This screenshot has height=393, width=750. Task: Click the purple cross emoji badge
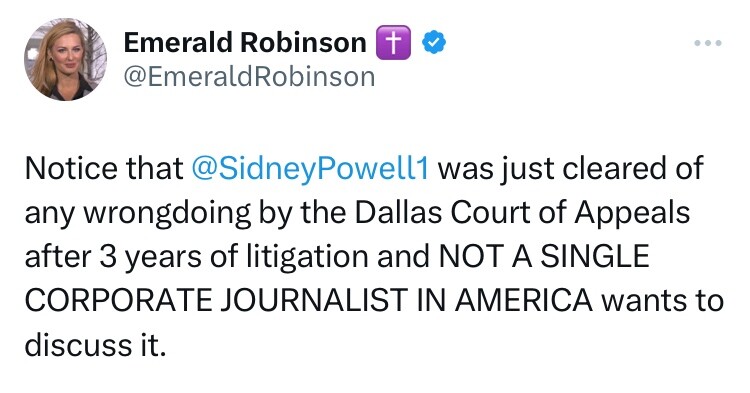tap(393, 43)
